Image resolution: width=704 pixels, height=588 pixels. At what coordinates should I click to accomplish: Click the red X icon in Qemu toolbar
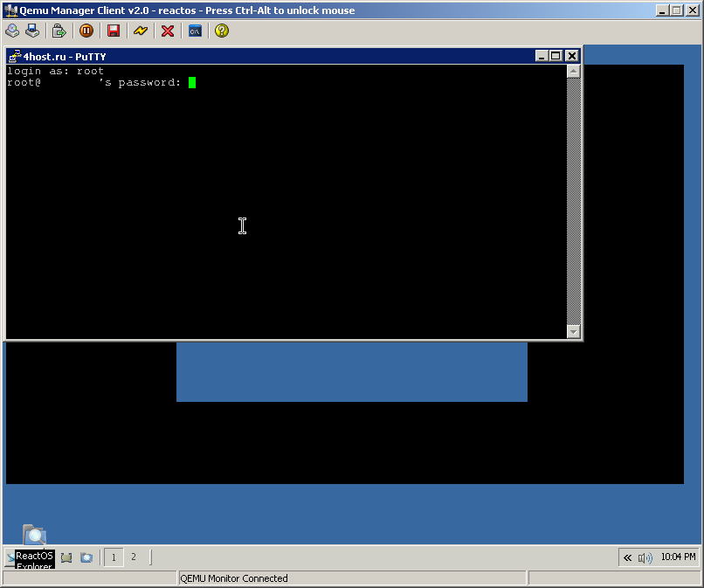[168, 31]
